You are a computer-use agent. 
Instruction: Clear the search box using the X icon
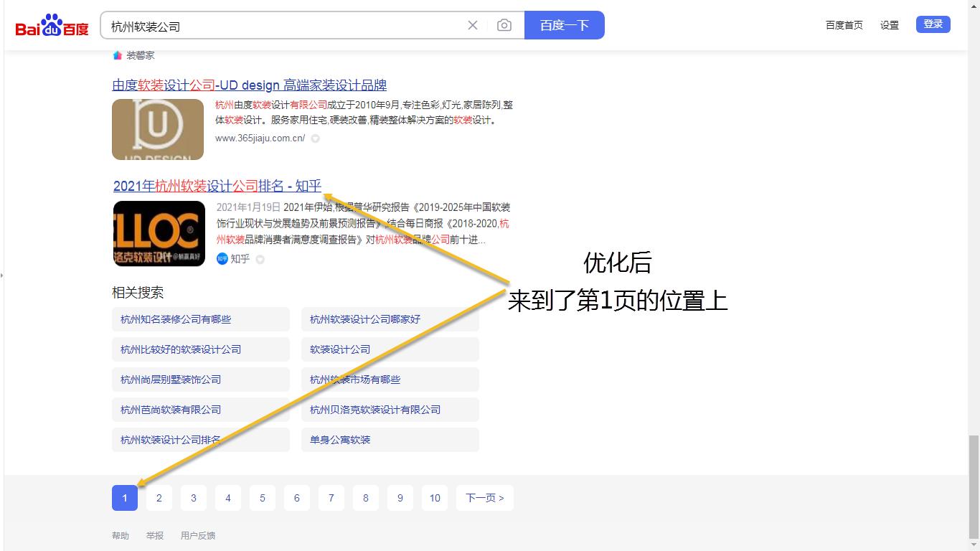pyautogui.click(x=473, y=25)
